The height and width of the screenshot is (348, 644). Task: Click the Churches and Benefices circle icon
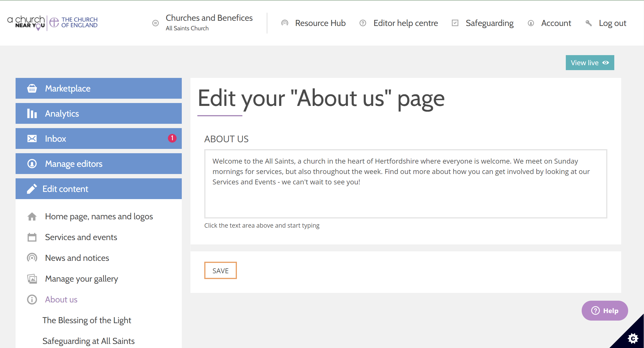click(x=156, y=23)
